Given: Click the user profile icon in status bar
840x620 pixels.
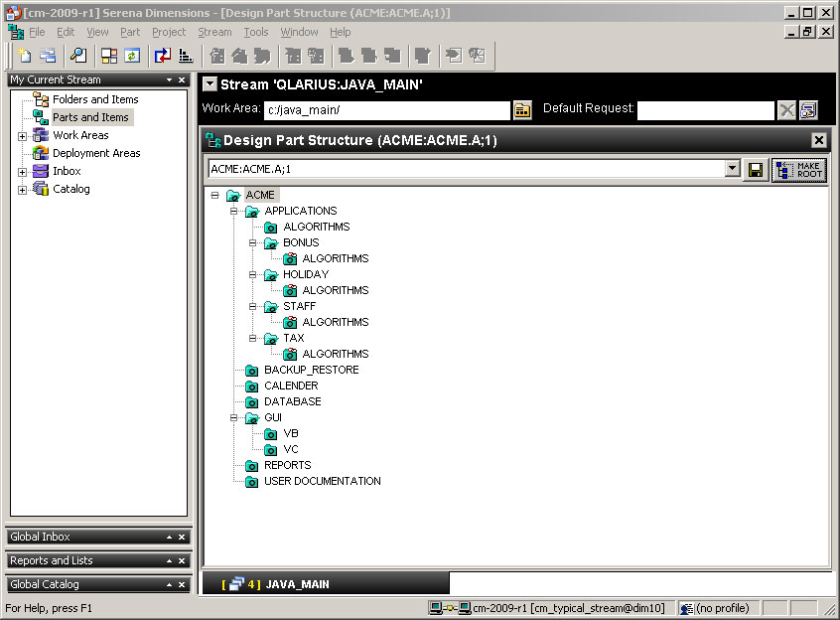Looking at the screenshot, I should pos(686,609).
